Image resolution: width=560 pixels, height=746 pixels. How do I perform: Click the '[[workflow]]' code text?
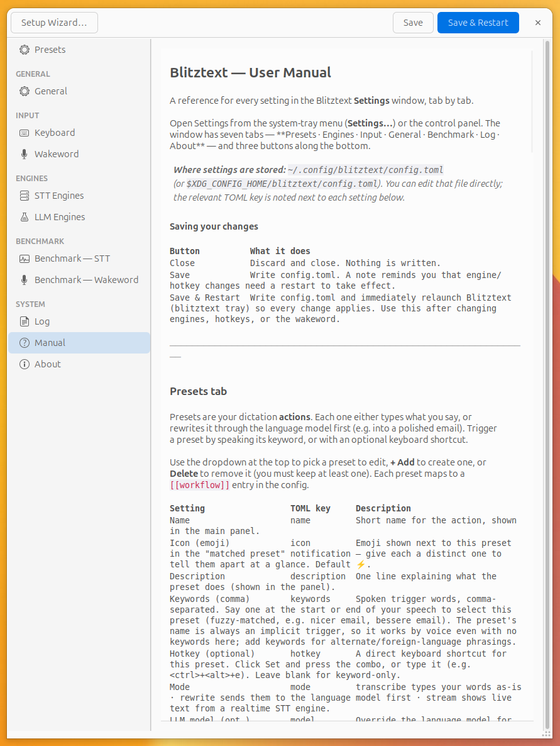[x=200, y=486]
